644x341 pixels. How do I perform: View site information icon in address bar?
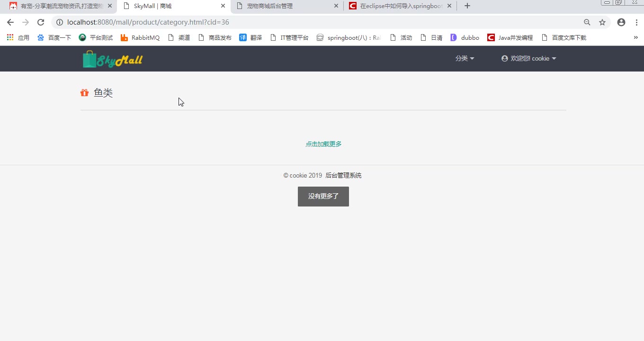60,22
